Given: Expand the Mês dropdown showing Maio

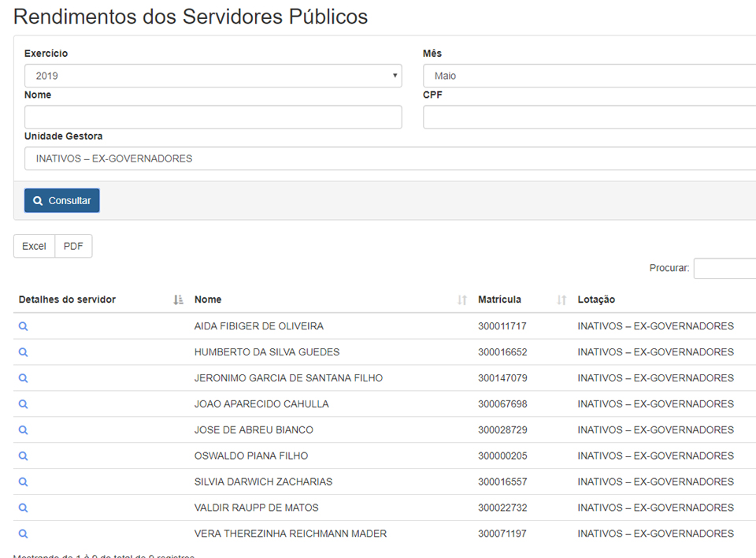Looking at the screenshot, I should click(589, 76).
